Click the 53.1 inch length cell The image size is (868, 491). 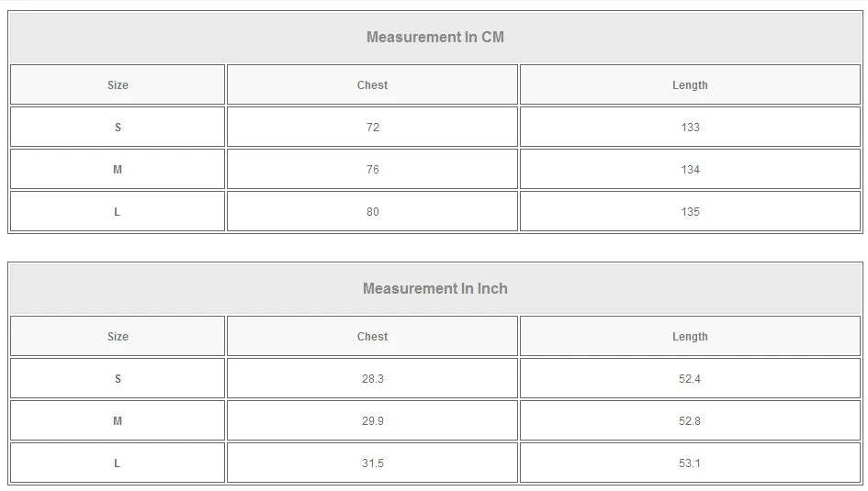(x=690, y=463)
